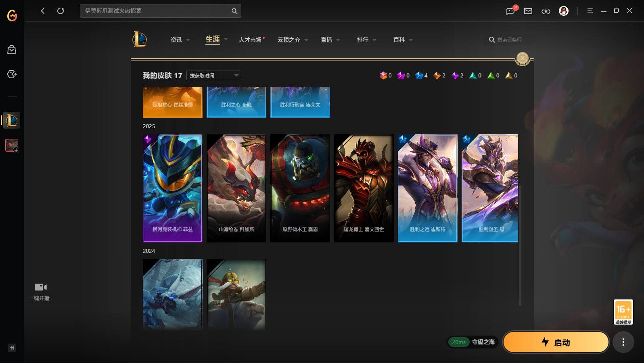The height and width of the screenshot is (363, 644).
Task: Open the 胜利之心 布隆 skin card
Action: click(236, 102)
